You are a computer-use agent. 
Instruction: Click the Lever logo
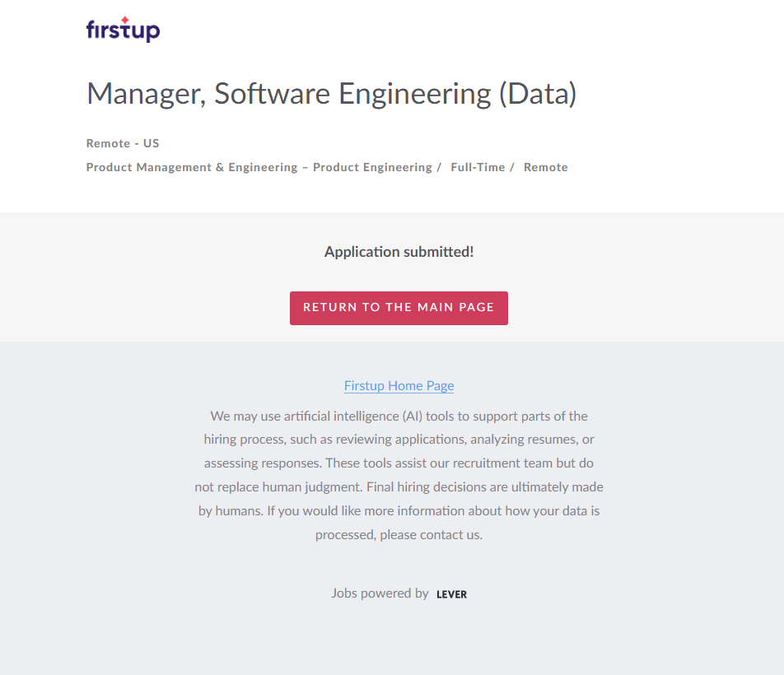[x=451, y=594]
